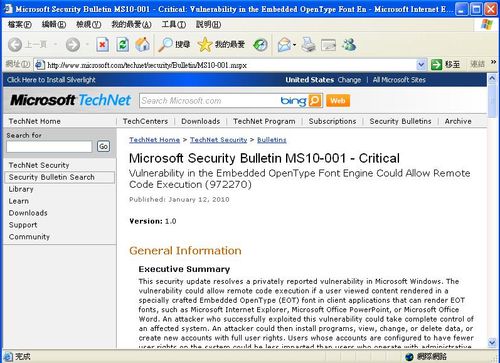Open Support in the sidebar

[23, 225]
